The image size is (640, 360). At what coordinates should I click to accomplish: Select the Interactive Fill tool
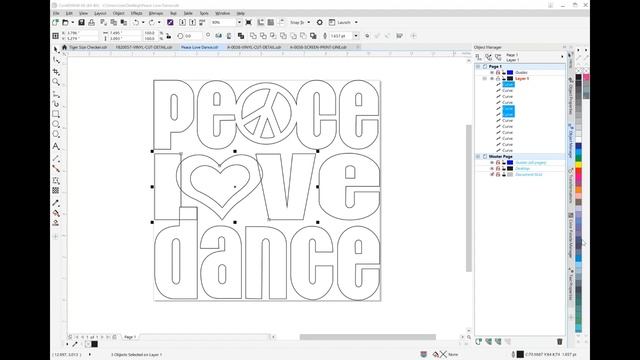56,213
